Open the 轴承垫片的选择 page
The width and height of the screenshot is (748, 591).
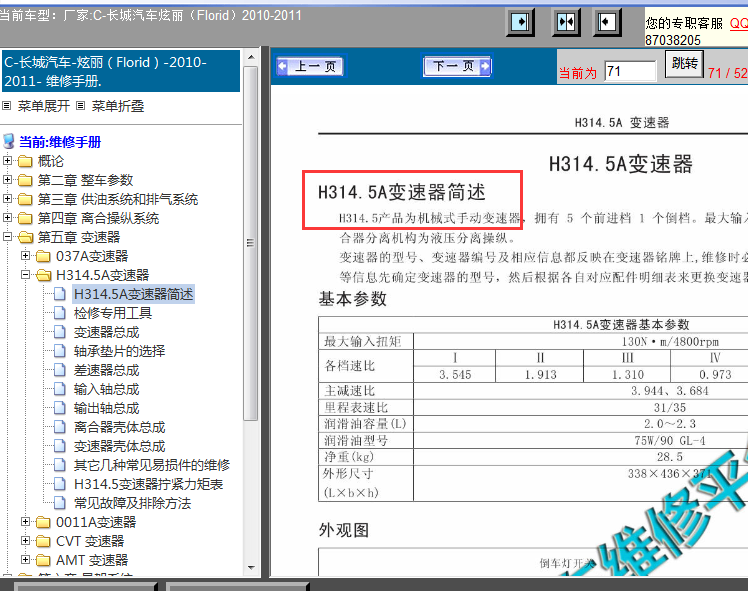(119, 352)
